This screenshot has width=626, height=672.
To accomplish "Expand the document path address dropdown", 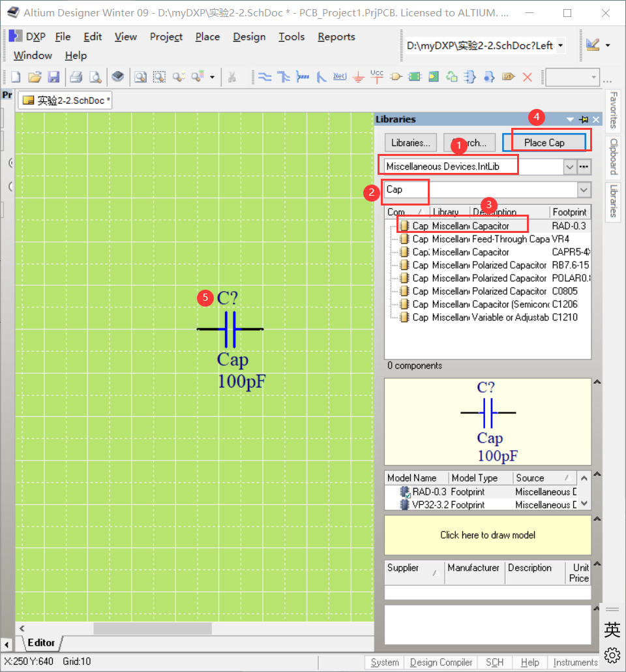I will (560, 46).
